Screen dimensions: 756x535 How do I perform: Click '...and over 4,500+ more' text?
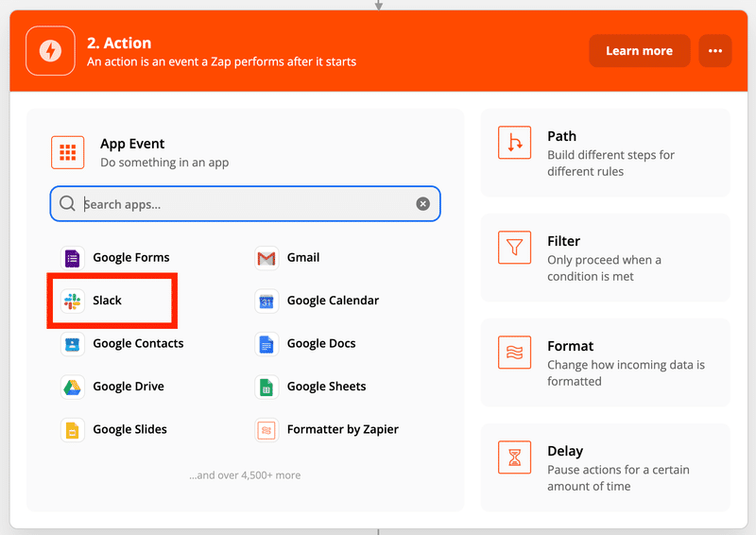point(245,475)
